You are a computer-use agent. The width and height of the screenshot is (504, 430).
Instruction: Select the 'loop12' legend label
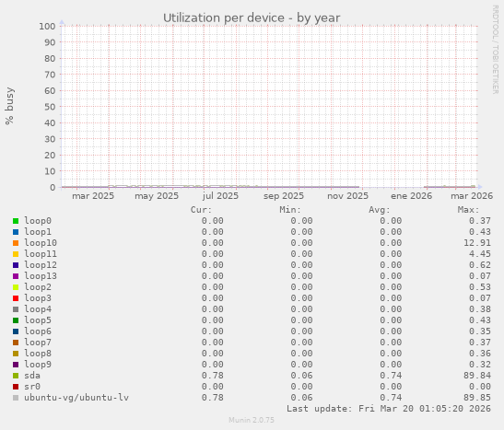41,265
